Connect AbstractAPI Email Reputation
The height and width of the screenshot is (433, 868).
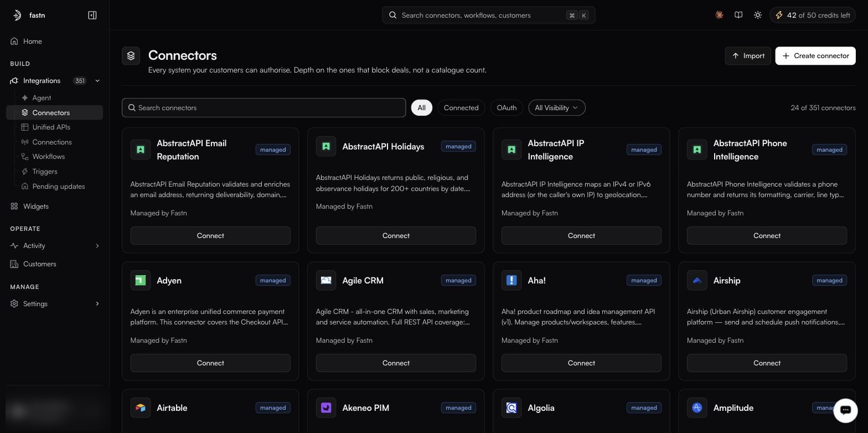coord(210,235)
